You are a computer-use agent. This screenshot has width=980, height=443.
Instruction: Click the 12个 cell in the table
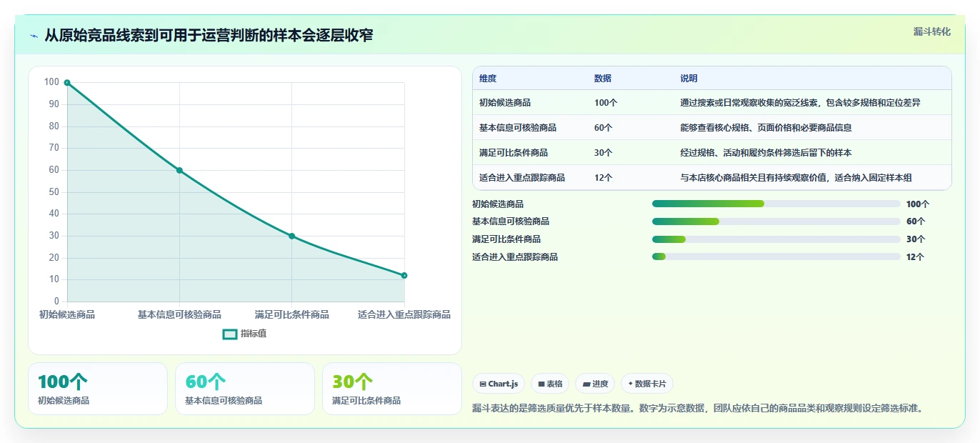pos(604,178)
